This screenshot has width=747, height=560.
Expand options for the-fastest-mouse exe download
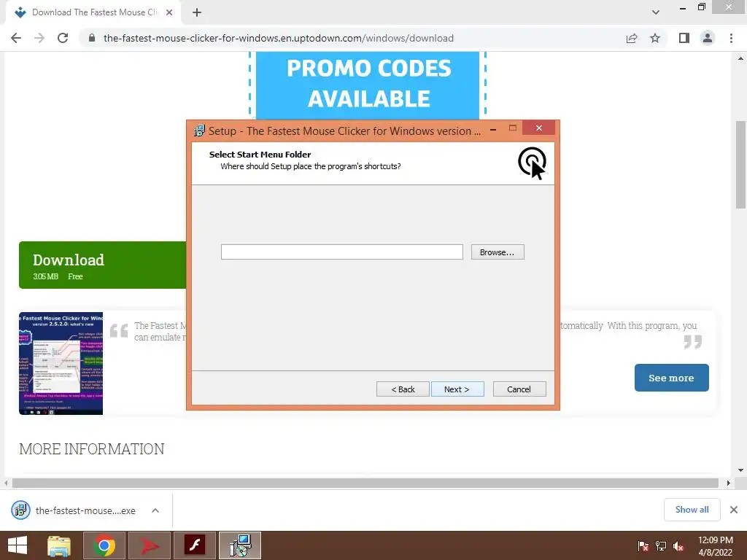[x=155, y=510]
